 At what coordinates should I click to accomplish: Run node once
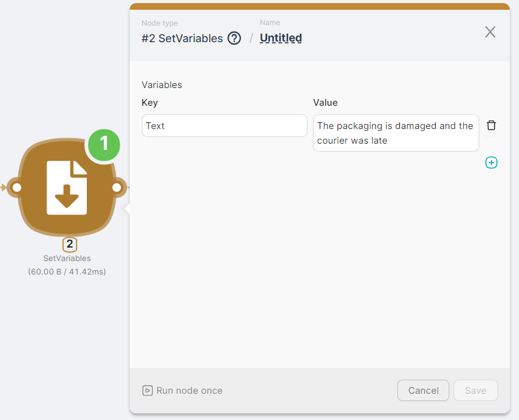[182, 391]
